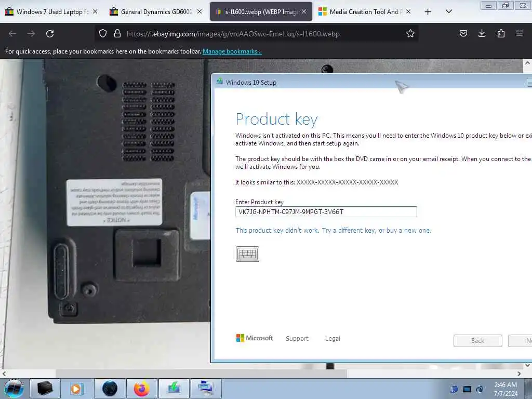Click the Manage bookmarks link

232,51
